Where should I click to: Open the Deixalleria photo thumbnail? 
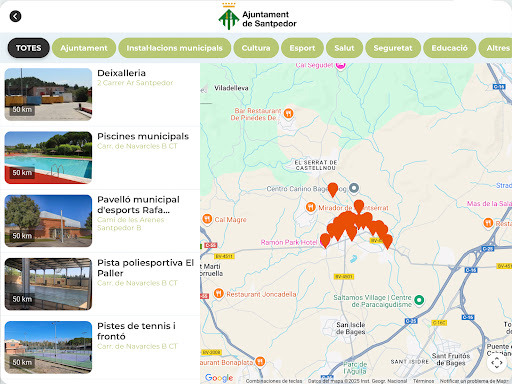coord(48,94)
